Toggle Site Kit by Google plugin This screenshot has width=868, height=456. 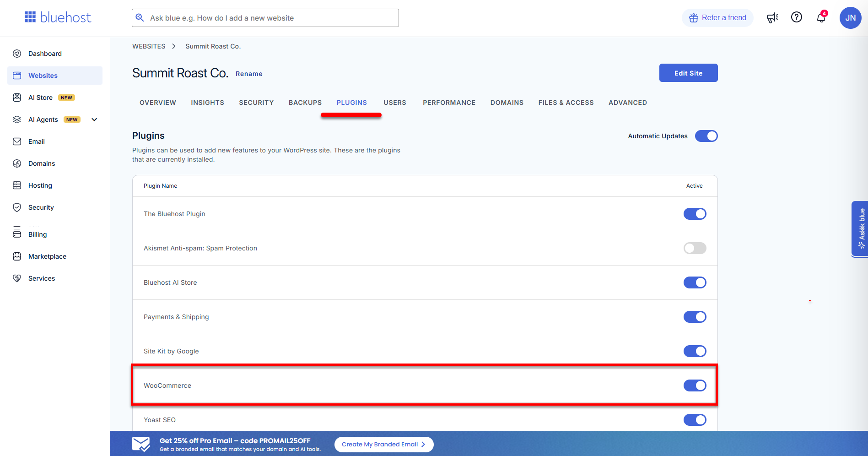pos(695,351)
